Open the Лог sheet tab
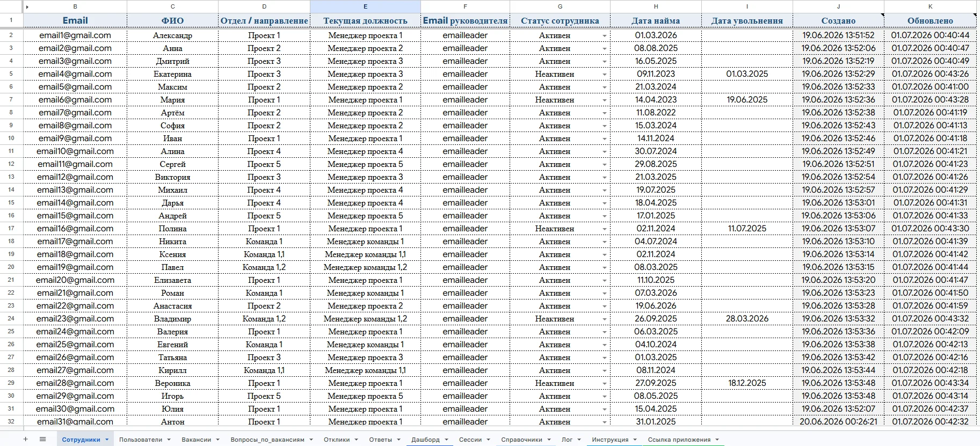The image size is (980, 446). pos(567,440)
